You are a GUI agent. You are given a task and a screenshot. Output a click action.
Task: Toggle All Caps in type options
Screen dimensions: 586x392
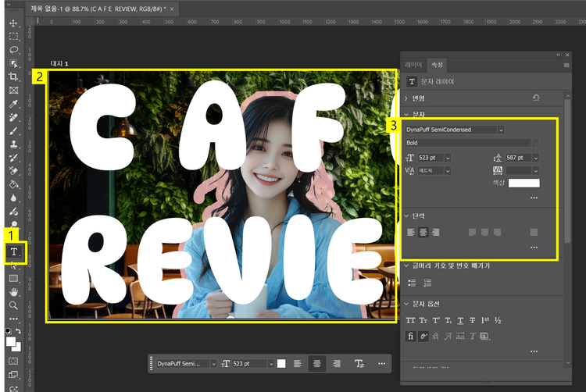[411, 321]
